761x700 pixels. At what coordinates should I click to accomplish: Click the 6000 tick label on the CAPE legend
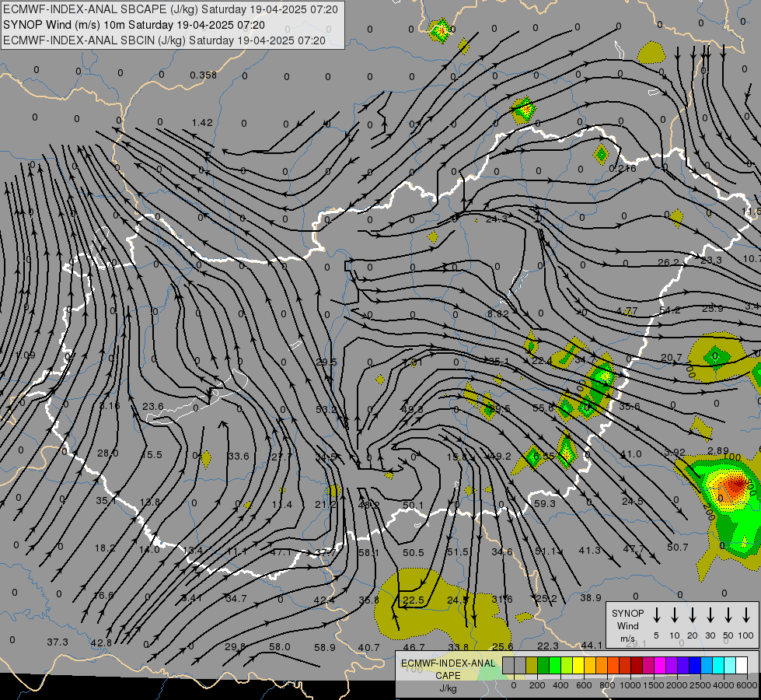pos(747,685)
